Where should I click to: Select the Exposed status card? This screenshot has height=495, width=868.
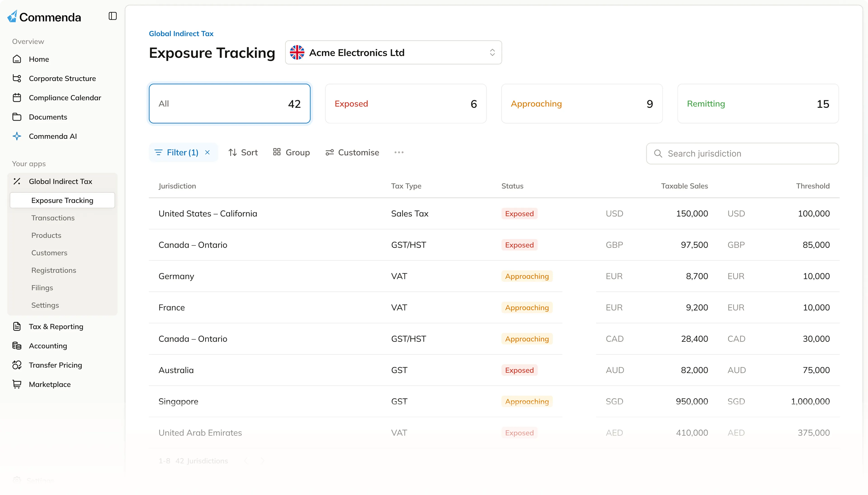pyautogui.click(x=406, y=104)
